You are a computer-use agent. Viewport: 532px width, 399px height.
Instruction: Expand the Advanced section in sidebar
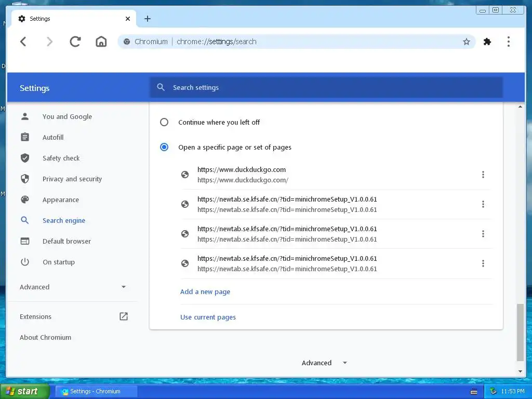coord(73,287)
